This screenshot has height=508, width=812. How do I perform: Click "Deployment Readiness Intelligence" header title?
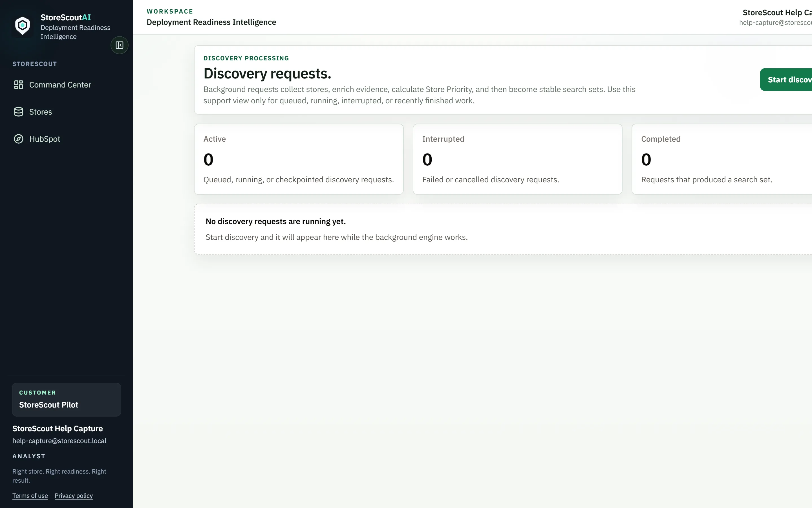(211, 22)
